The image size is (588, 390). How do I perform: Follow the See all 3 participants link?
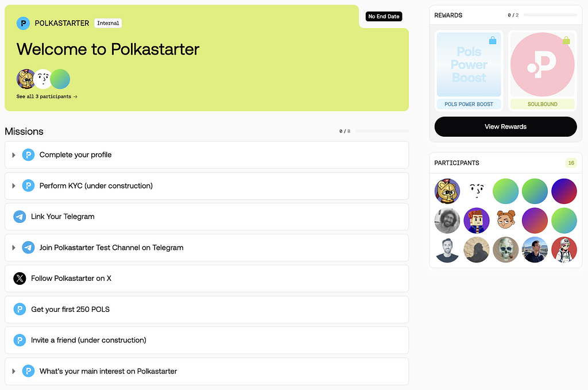point(47,96)
